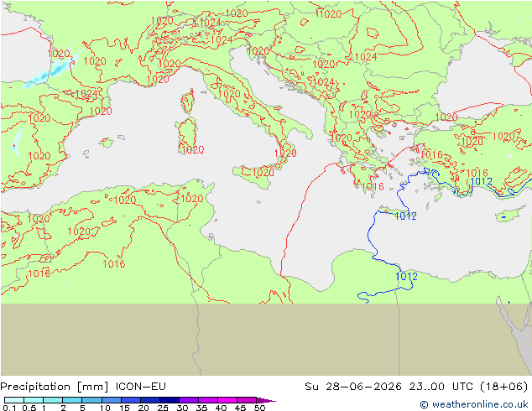Click the '50' legend scale value
The height and width of the screenshot is (411, 532).
[x=260, y=408]
